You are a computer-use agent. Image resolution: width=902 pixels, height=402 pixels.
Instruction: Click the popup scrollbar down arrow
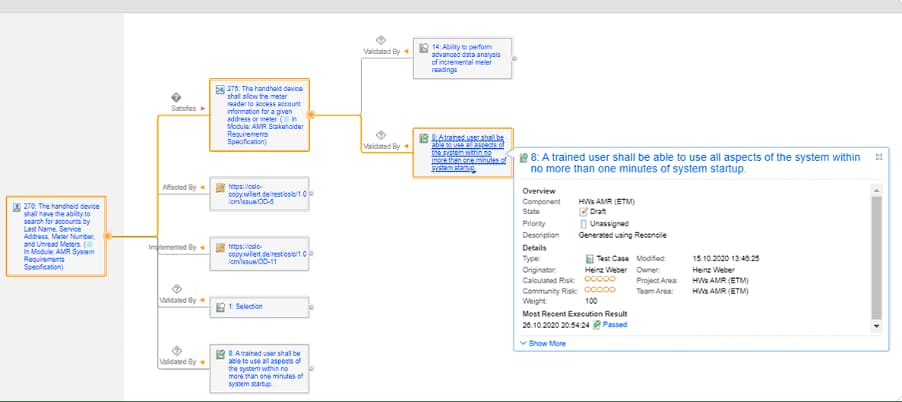click(x=876, y=326)
